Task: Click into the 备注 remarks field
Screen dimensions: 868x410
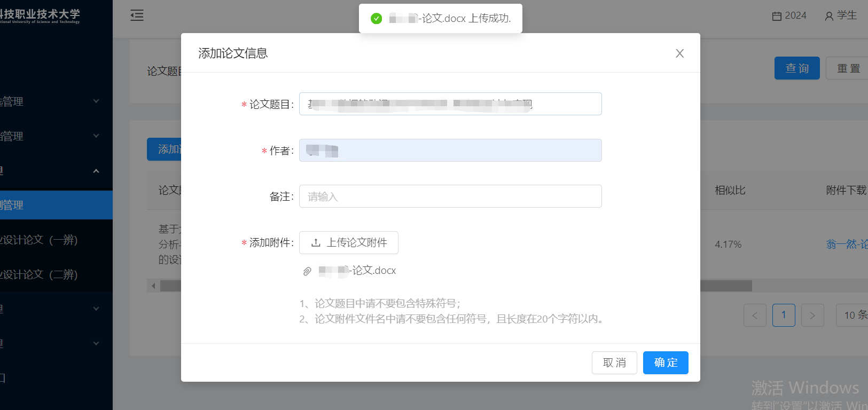Action: (x=450, y=196)
